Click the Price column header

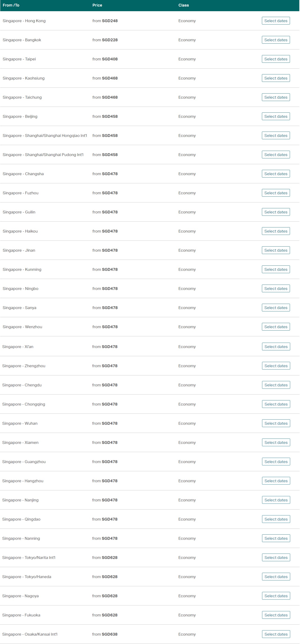[x=97, y=5]
